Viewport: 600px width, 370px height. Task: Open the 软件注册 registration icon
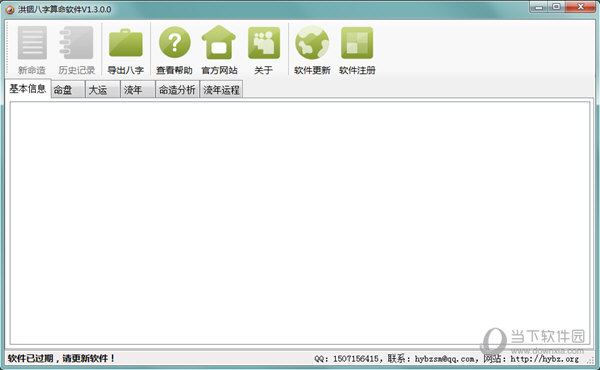357,42
